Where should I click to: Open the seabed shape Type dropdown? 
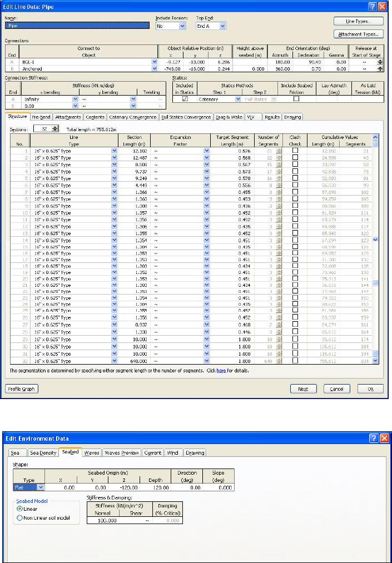(40, 487)
